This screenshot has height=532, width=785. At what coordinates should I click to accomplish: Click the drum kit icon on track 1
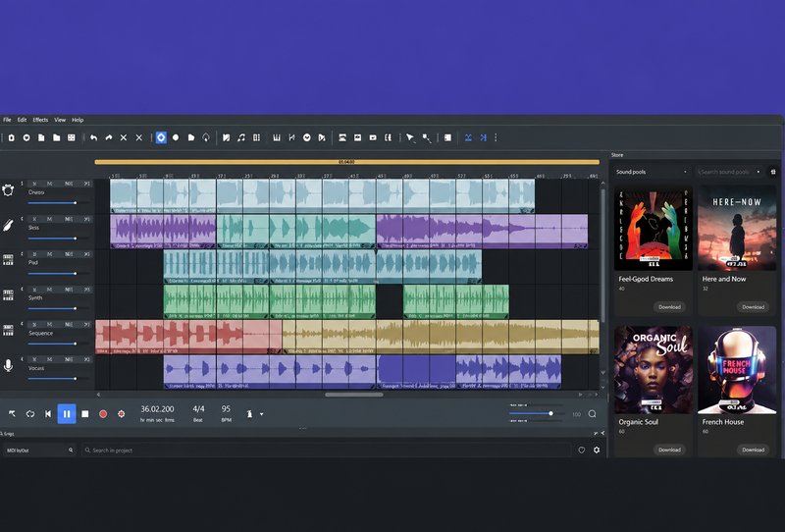click(x=8, y=190)
